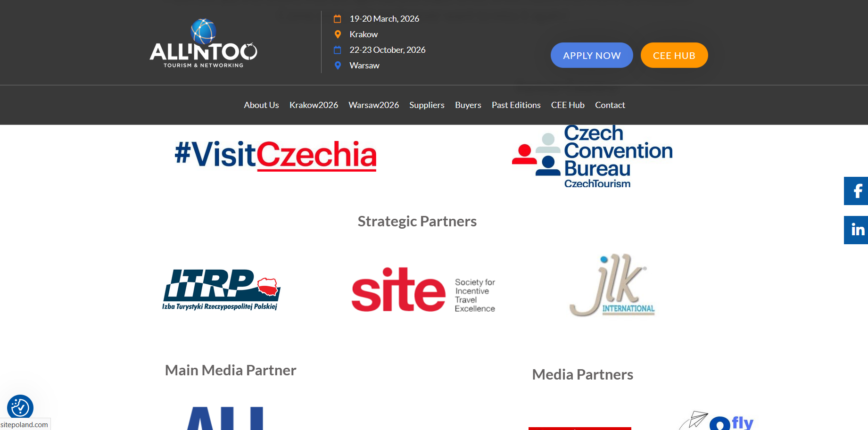This screenshot has height=430, width=868.
Task: Open the Warsaw2026 menu item
Action: click(x=373, y=105)
